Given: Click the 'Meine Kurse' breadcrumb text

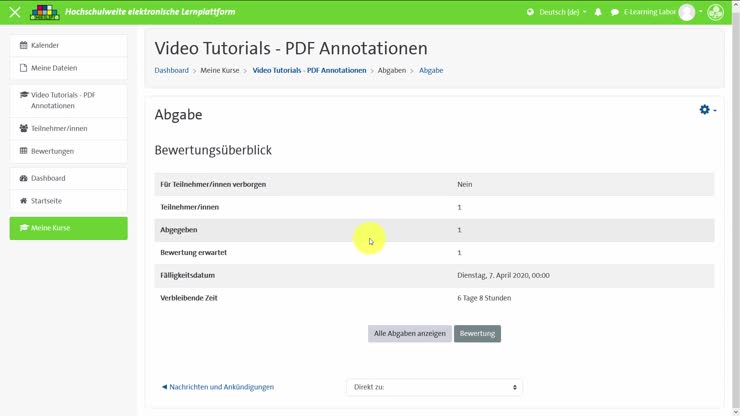Looking at the screenshot, I should point(220,70).
